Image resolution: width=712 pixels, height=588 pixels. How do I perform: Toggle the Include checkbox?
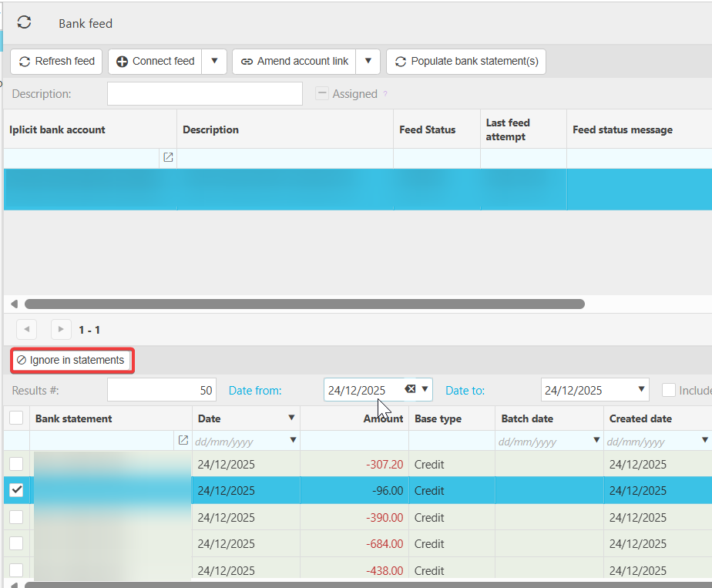click(668, 390)
